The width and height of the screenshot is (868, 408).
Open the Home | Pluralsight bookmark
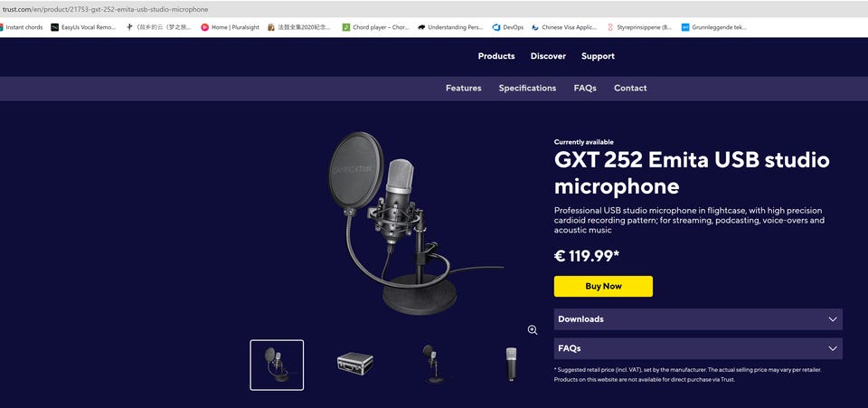click(x=230, y=27)
